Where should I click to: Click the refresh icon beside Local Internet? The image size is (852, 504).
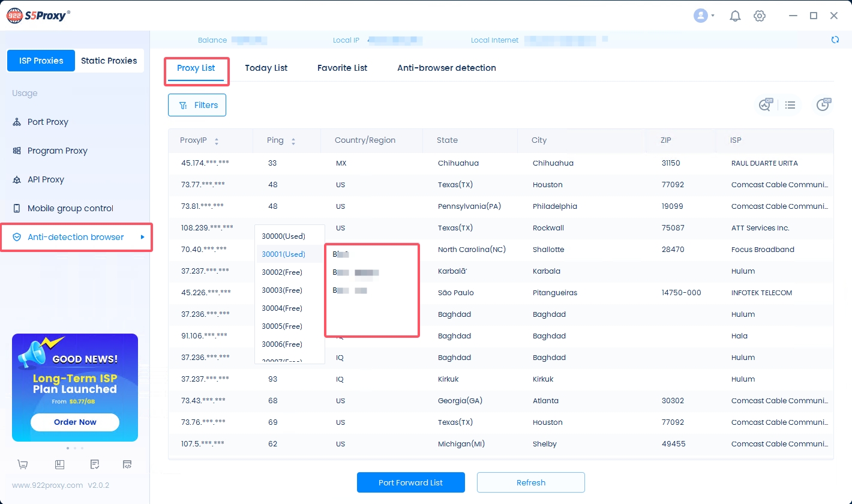835,40
